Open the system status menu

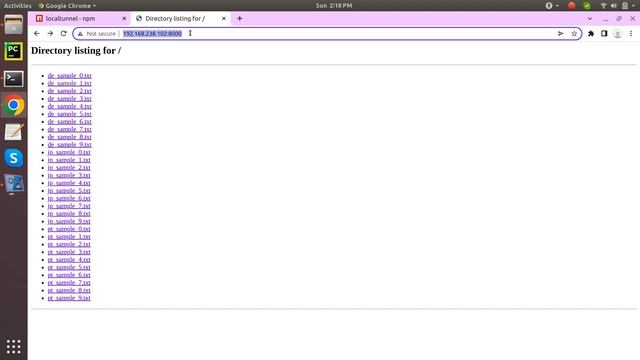pos(618,6)
